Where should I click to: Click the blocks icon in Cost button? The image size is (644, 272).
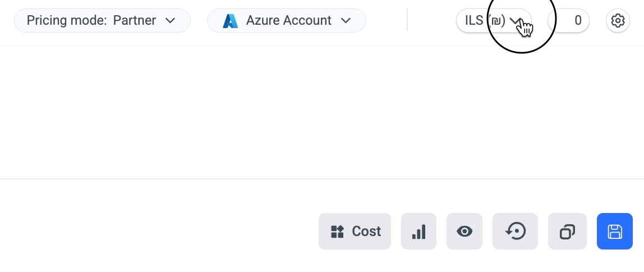click(337, 232)
